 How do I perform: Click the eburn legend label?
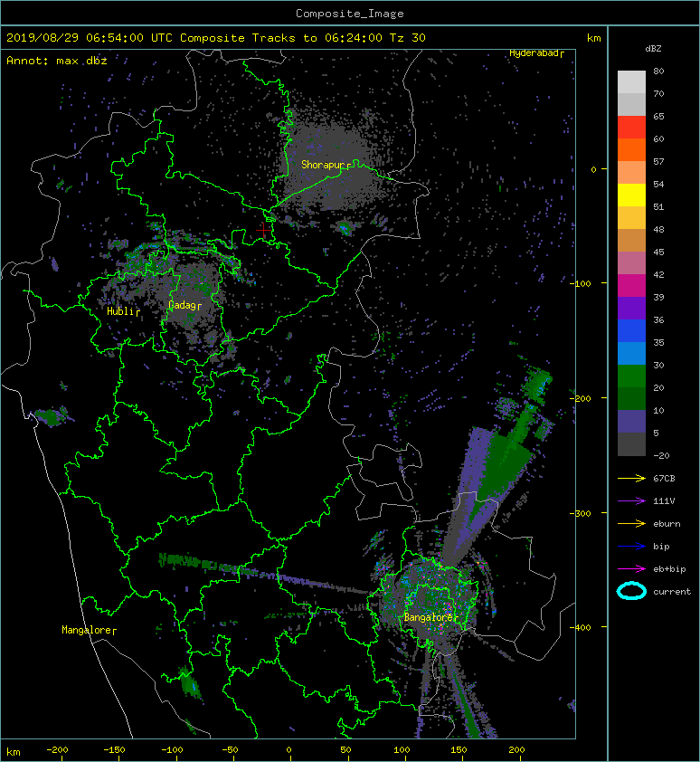click(x=667, y=524)
